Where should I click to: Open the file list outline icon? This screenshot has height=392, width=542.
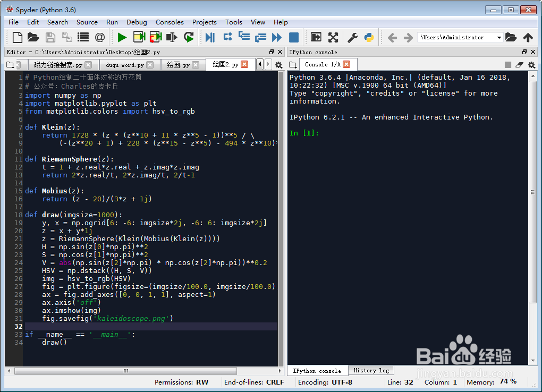tap(83, 37)
